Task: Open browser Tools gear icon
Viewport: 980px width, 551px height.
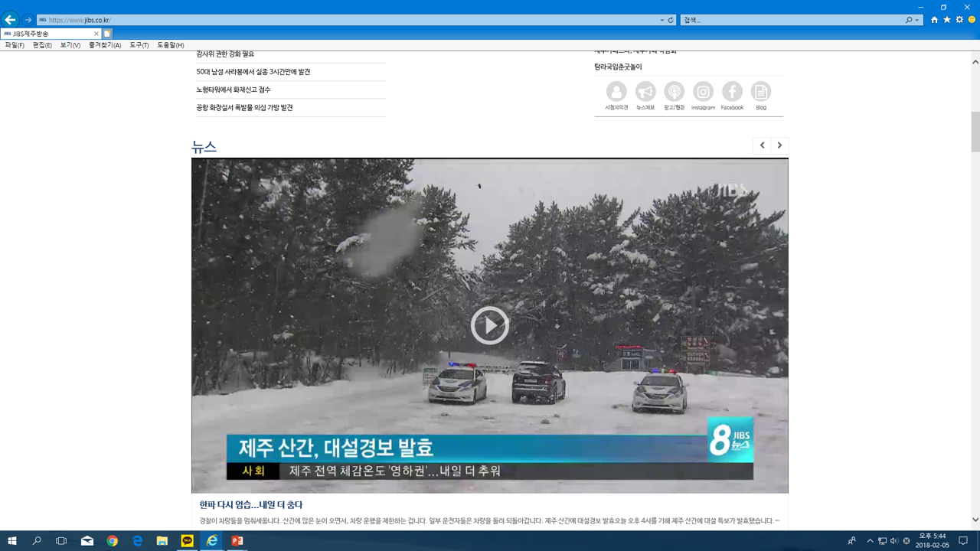Action: 959,20
